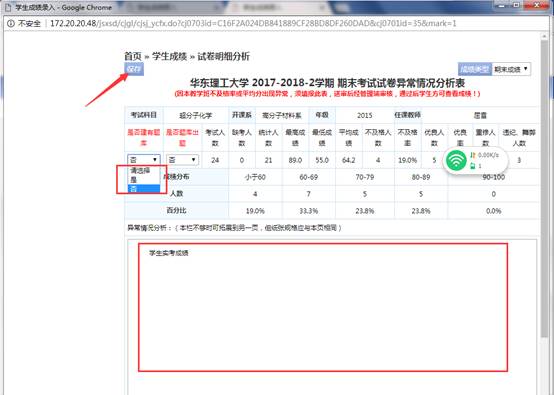This screenshot has width=554, height=395.
Task: Expand the 是否出自题库 dropdown showing 否
Action: (182, 160)
